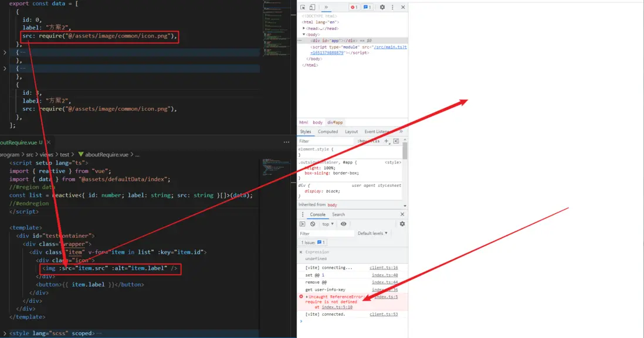This screenshot has width=644, height=338.
Task: Click the Styles pane scrollbar
Action: 405,150
